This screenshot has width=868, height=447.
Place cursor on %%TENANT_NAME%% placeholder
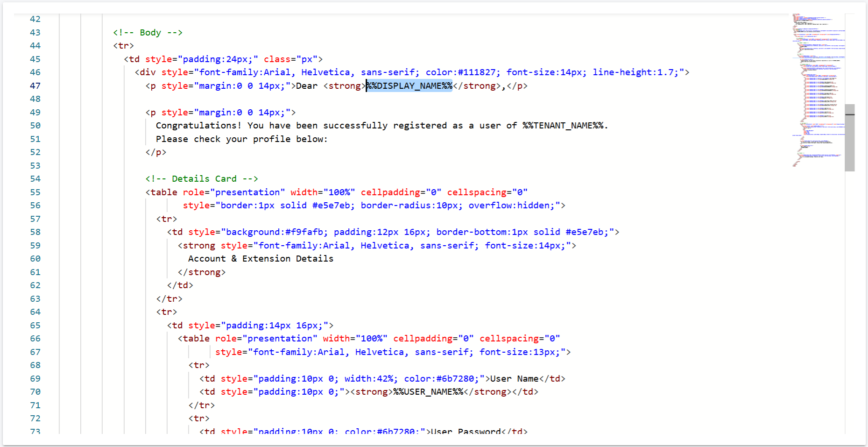(x=564, y=126)
